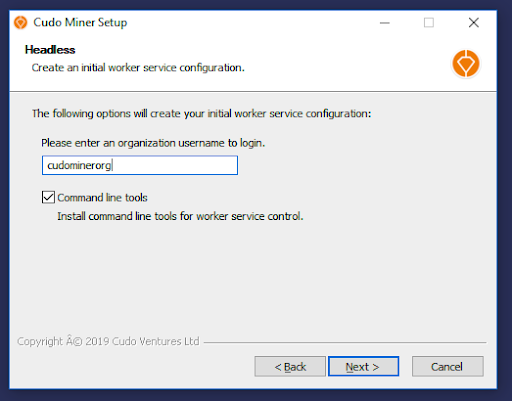512x401 pixels.
Task: Uncheck the Command line tools checkbox
Action: coord(48,197)
